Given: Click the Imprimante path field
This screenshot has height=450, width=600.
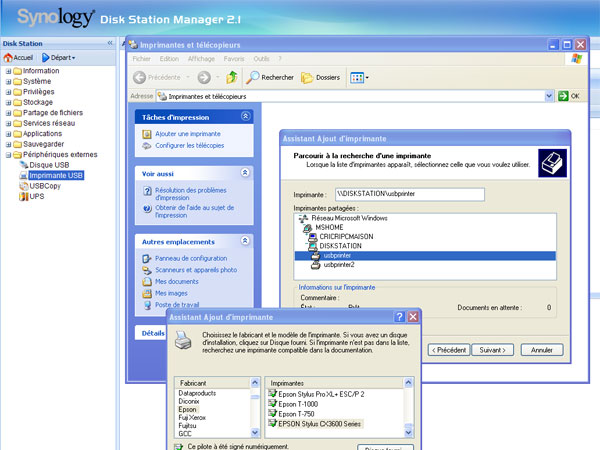Looking at the screenshot, I should click(x=409, y=194).
